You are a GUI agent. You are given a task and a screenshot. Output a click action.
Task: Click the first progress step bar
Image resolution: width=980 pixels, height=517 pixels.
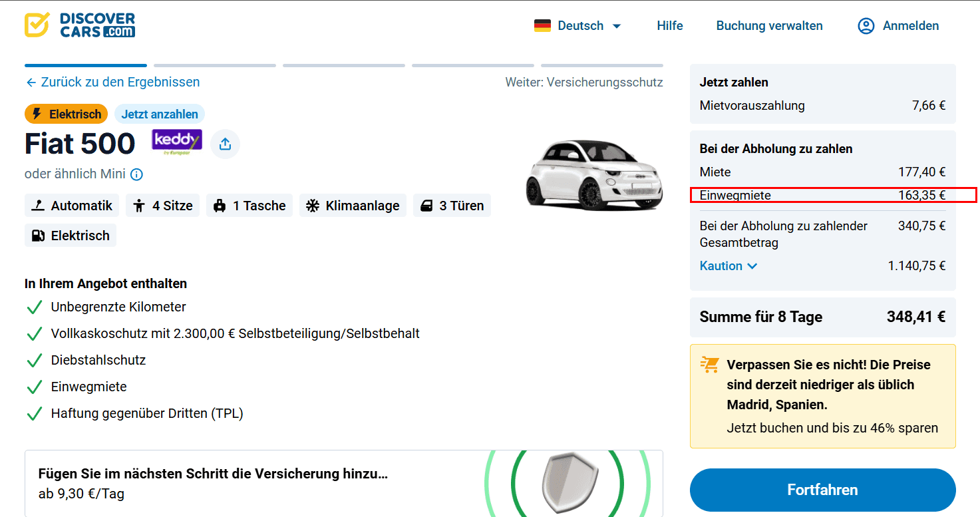[x=86, y=65]
